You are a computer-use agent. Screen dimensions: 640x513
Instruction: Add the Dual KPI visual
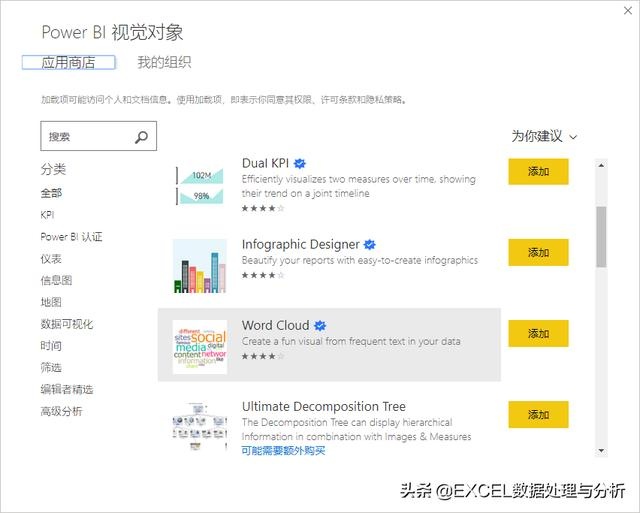538,171
